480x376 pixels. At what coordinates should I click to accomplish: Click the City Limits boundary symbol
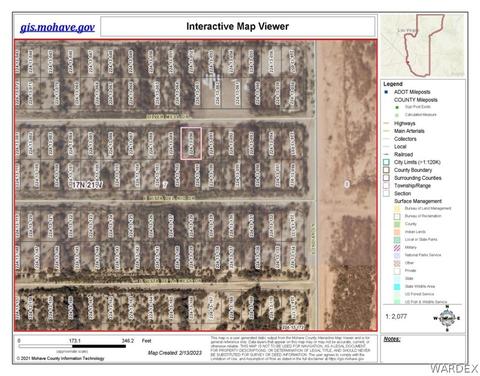386,162
